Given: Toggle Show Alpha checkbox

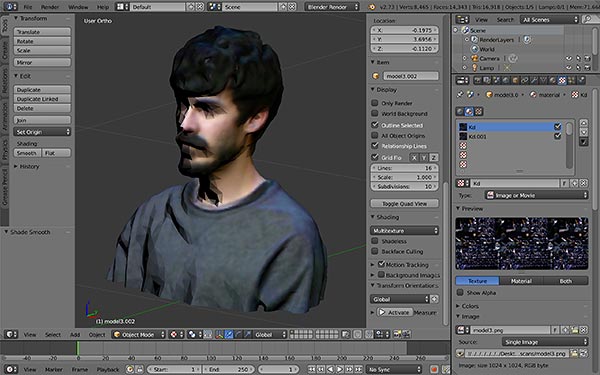Looking at the screenshot, I should [460, 292].
